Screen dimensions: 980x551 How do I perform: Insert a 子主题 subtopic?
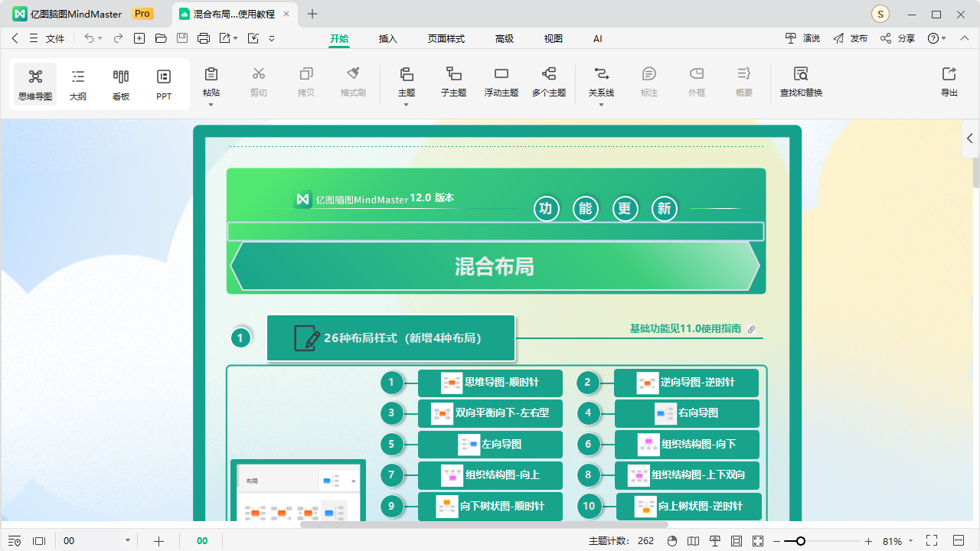click(453, 83)
